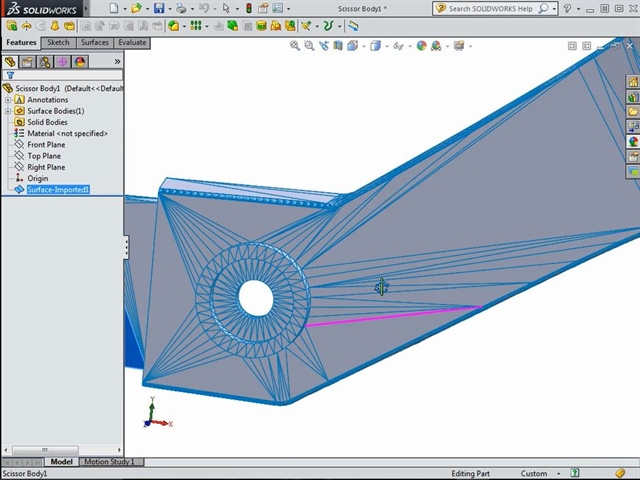Switch to the Model bottom tab
This screenshot has width=640, height=480.
pos(62,462)
